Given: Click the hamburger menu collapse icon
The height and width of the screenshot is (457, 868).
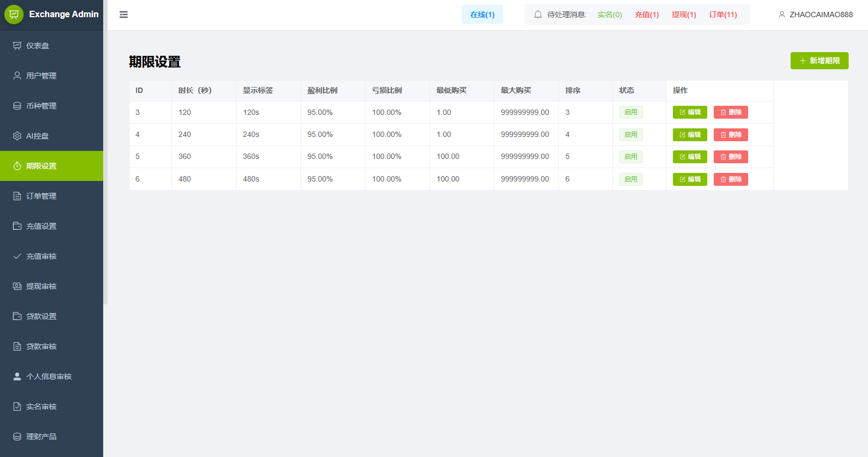Looking at the screenshot, I should (x=124, y=14).
